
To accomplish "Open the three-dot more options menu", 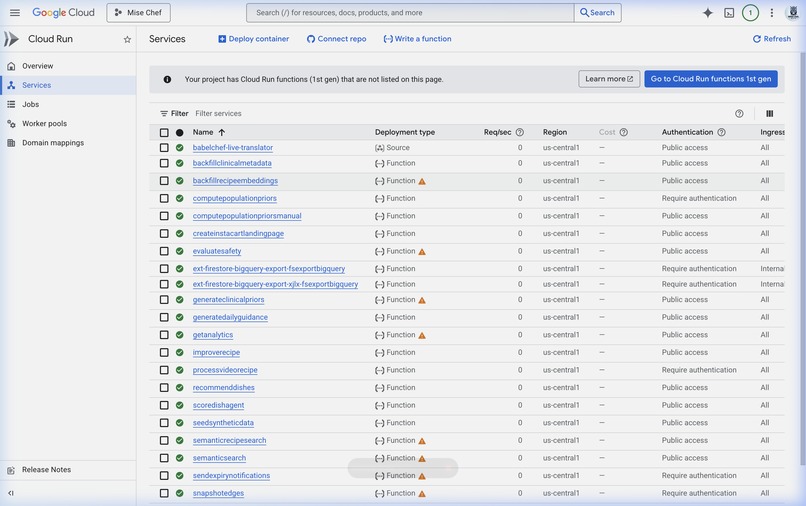I will click(x=772, y=13).
